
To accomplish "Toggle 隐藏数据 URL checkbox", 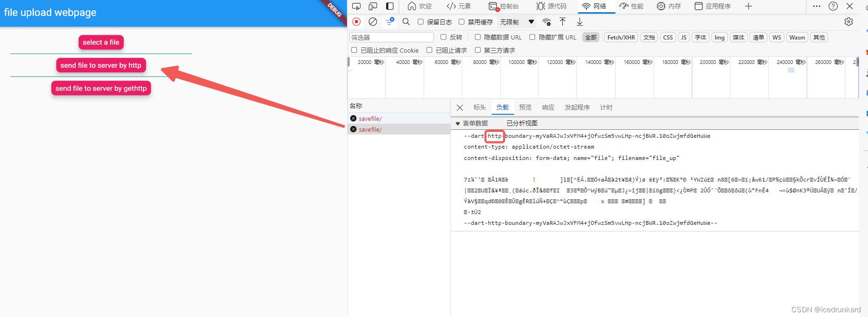I will tap(478, 37).
